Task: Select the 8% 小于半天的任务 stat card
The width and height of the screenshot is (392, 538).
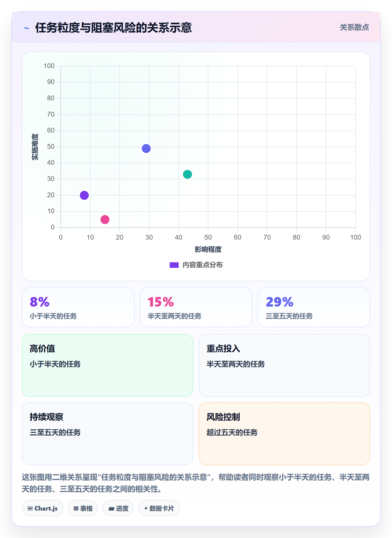Action: [x=78, y=307]
